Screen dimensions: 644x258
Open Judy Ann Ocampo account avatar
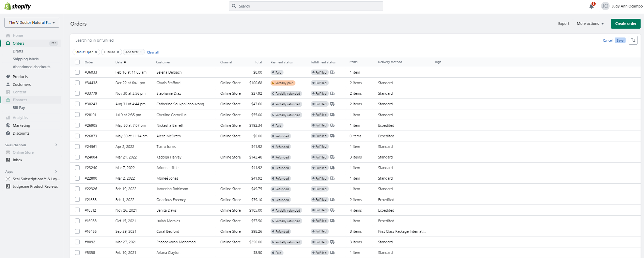(x=605, y=6)
